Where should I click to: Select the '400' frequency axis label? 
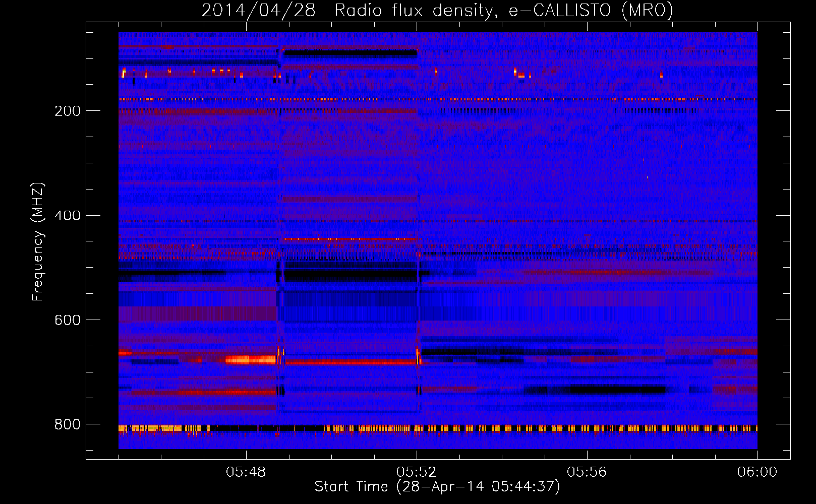[x=67, y=215]
